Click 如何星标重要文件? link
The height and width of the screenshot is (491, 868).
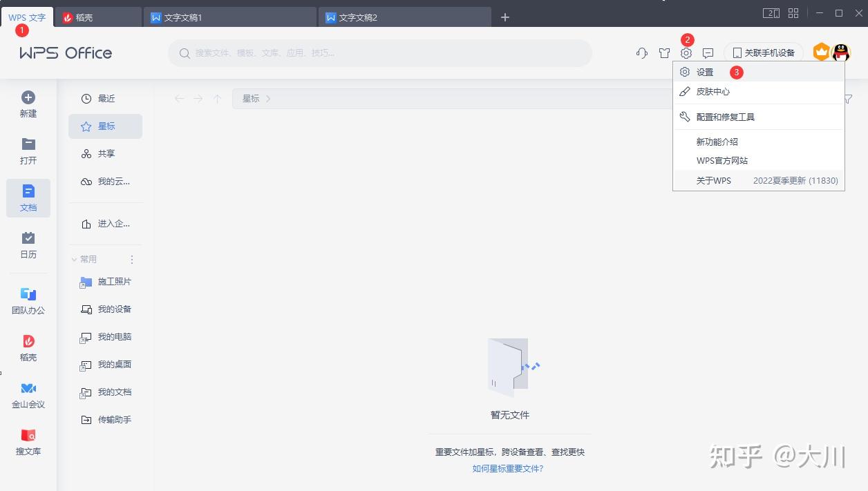tap(508, 468)
